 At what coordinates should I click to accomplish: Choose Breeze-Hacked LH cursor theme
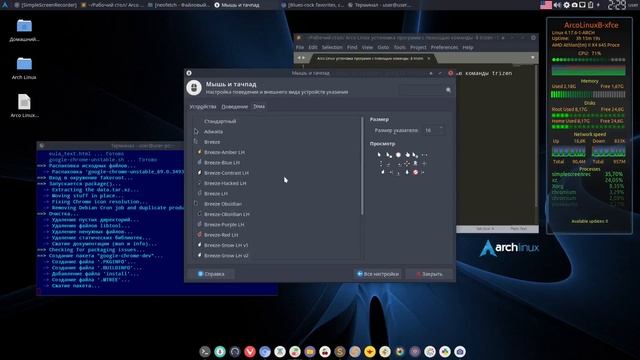276,183
